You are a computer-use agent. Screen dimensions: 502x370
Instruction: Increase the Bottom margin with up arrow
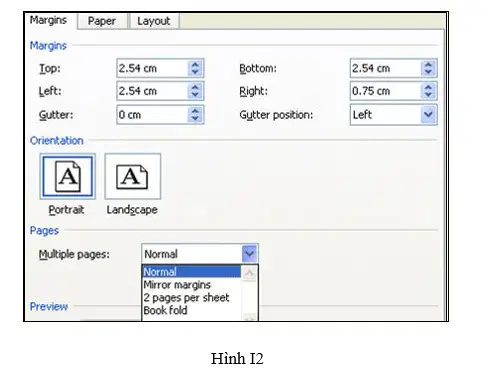point(429,65)
